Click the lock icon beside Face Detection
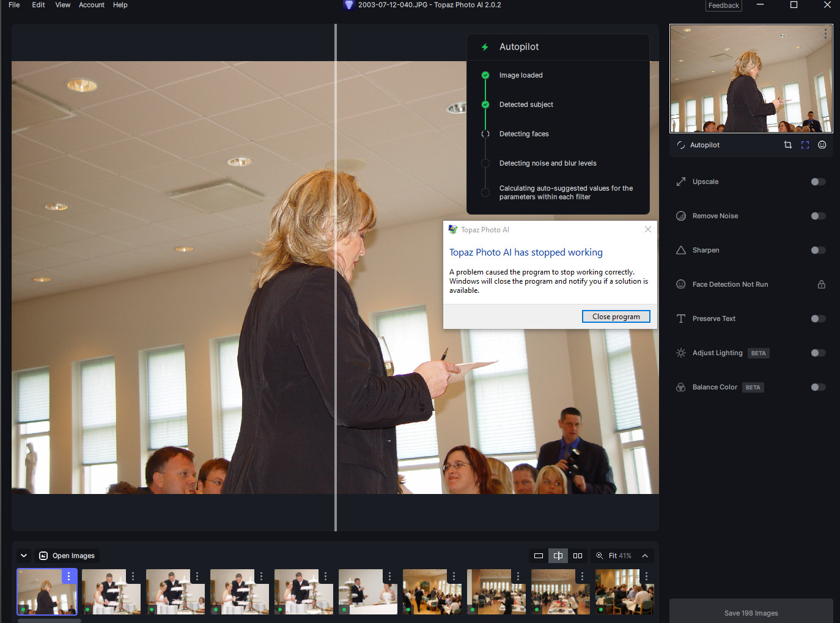 pyautogui.click(x=822, y=284)
